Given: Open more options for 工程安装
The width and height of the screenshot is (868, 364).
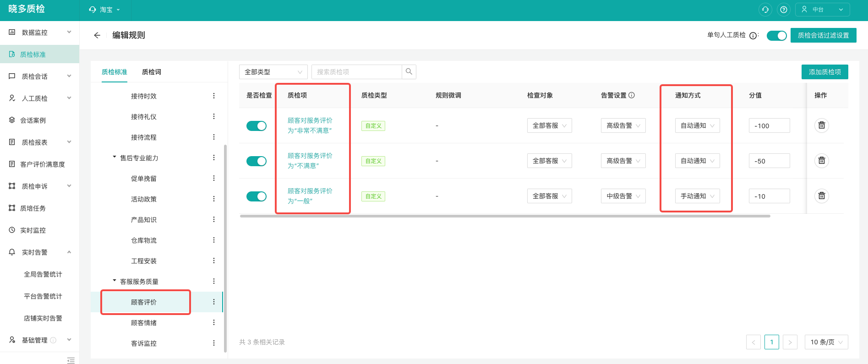Looking at the screenshot, I should (x=214, y=261).
